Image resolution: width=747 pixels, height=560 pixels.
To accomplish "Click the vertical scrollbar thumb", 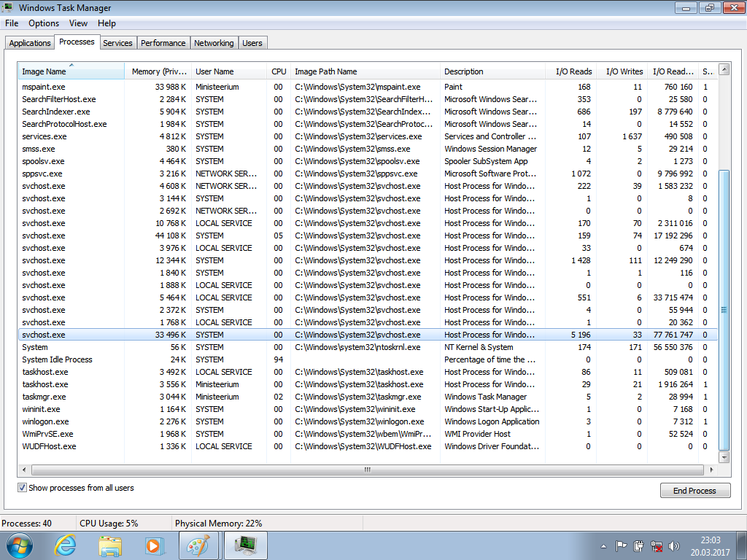I will coord(724,309).
